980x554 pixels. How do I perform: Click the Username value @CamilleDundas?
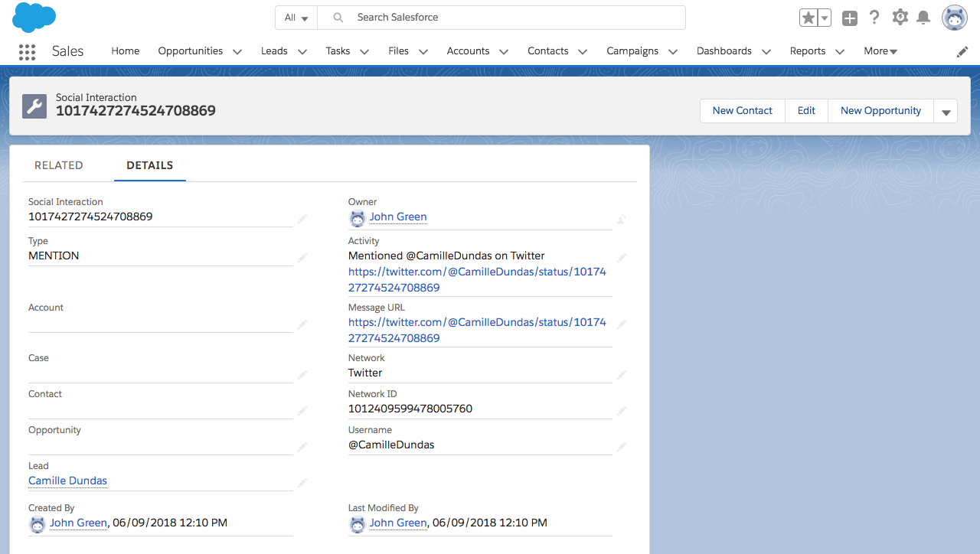391,445
